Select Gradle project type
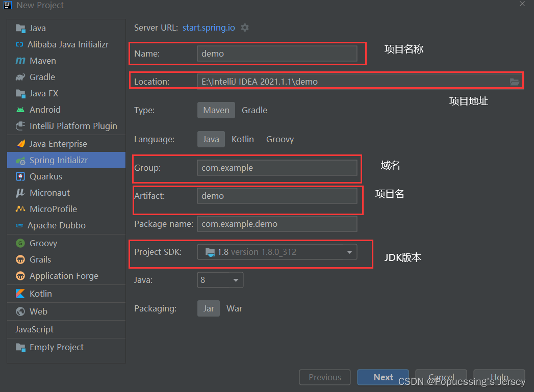Image resolution: width=534 pixels, height=392 pixels. (x=255, y=110)
